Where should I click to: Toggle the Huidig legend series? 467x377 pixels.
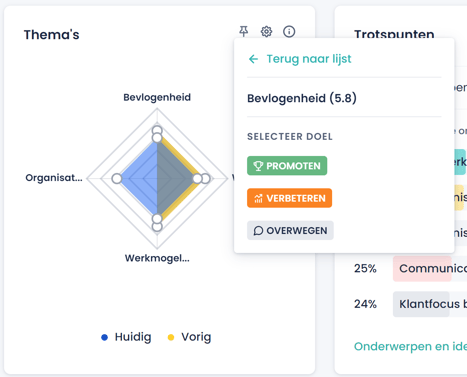tap(126, 337)
